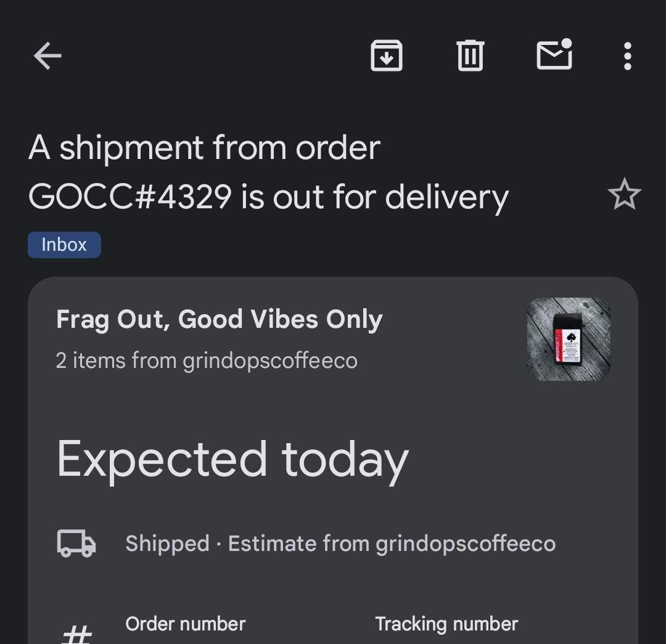Image resolution: width=666 pixels, height=644 pixels.
Task: Tap the delivery truck icon
Action: coord(76,544)
